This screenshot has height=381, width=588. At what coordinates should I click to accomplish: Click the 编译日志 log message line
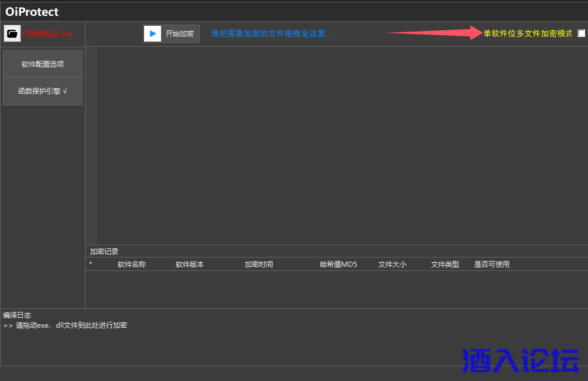pos(66,325)
